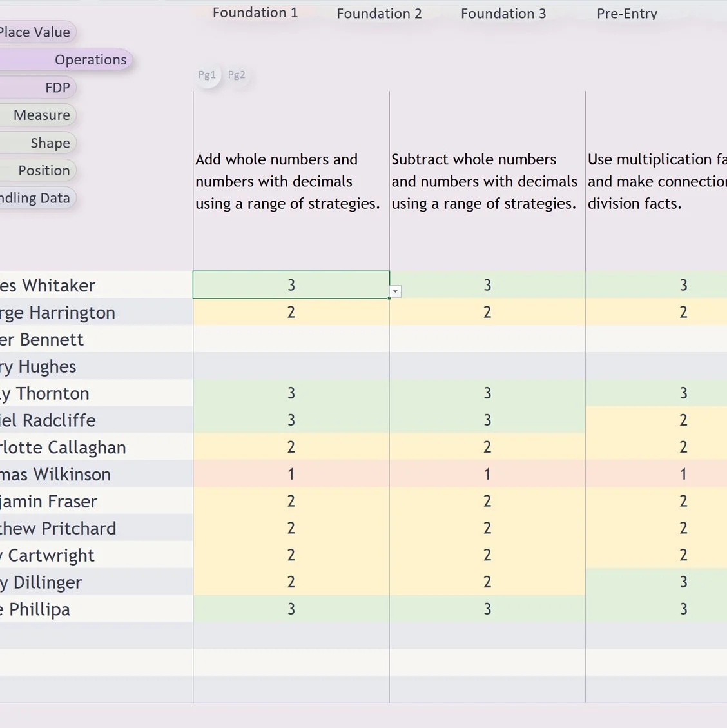Image resolution: width=727 pixels, height=728 pixels.
Task: Select Harrington's multiplication facts score 2
Action: coord(657,311)
